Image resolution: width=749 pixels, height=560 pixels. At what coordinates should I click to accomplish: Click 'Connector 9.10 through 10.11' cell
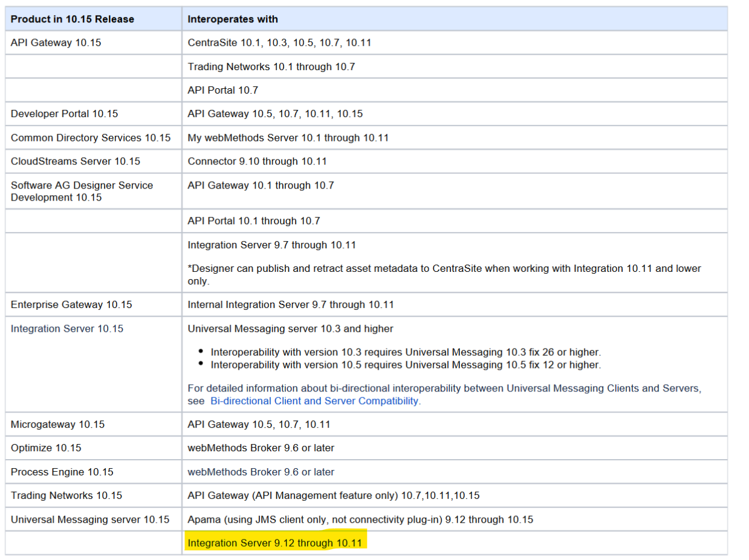[x=455, y=161]
